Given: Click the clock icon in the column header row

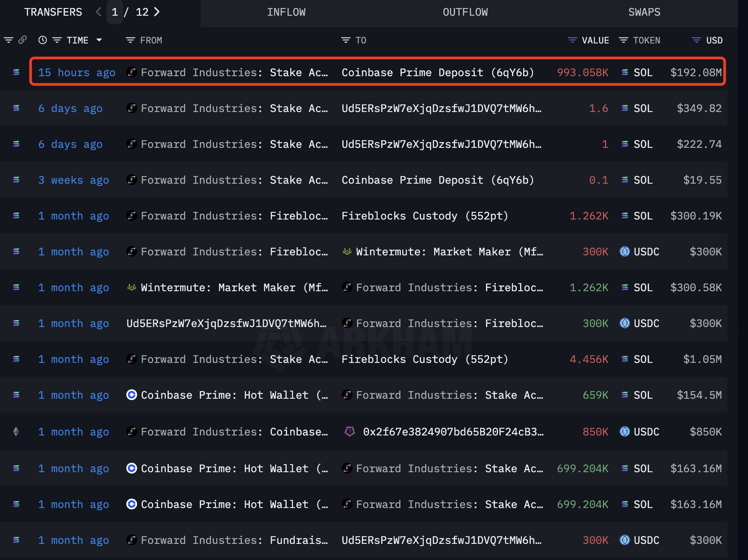Looking at the screenshot, I should [43, 40].
